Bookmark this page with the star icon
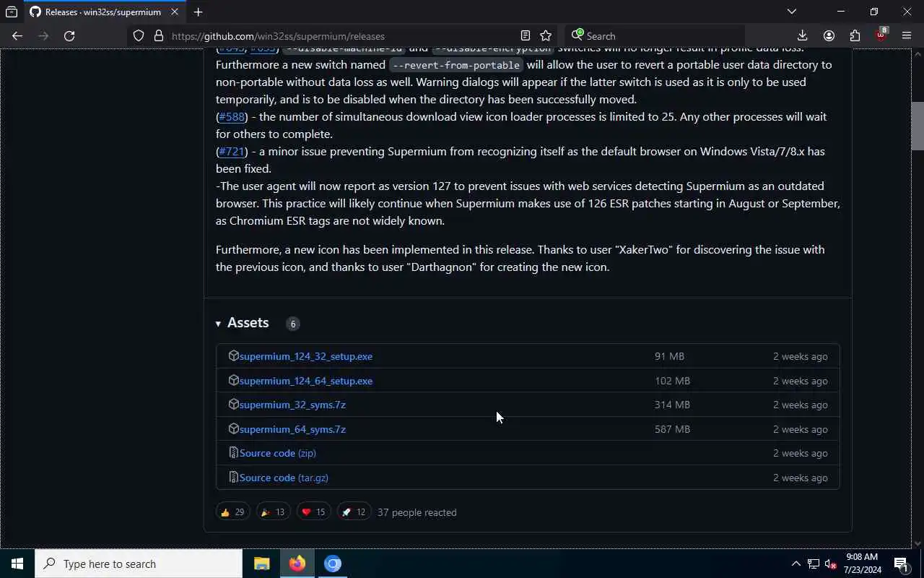The image size is (924, 578). tap(546, 35)
